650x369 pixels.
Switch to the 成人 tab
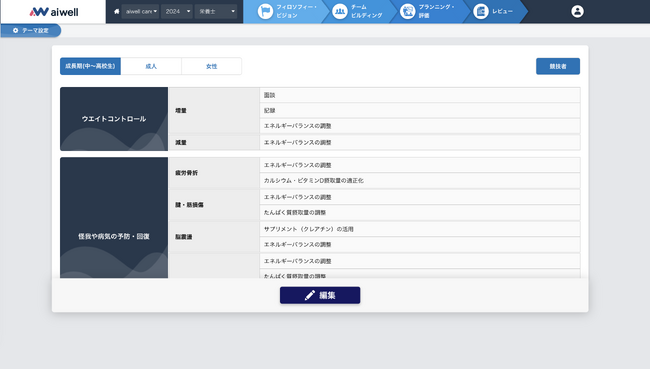[151, 66]
